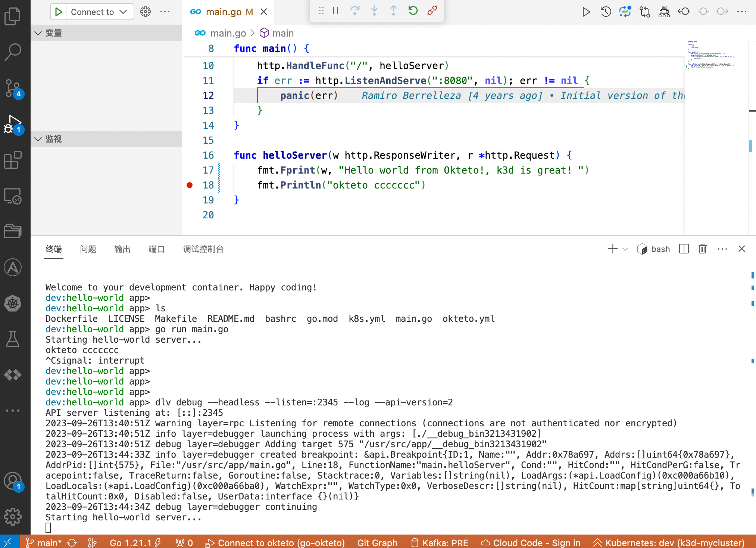Delete terminal with trash icon
The width and height of the screenshot is (756, 548).
pos(702,249)
